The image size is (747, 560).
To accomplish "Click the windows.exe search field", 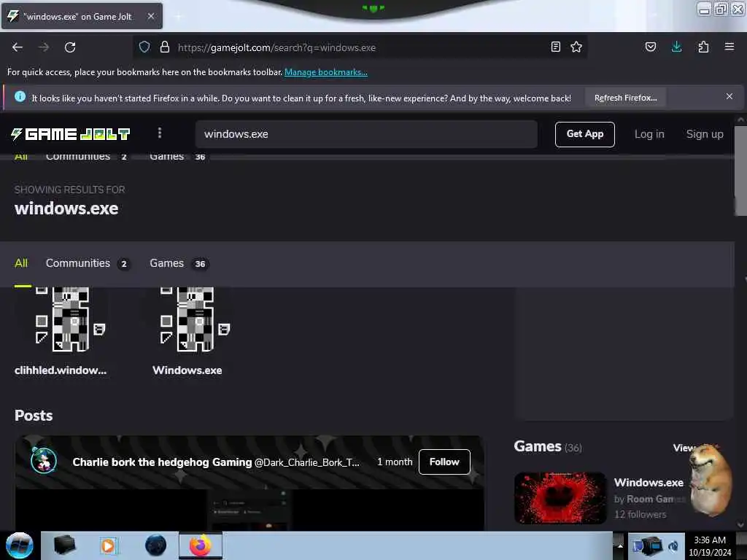I will point(366,134).
